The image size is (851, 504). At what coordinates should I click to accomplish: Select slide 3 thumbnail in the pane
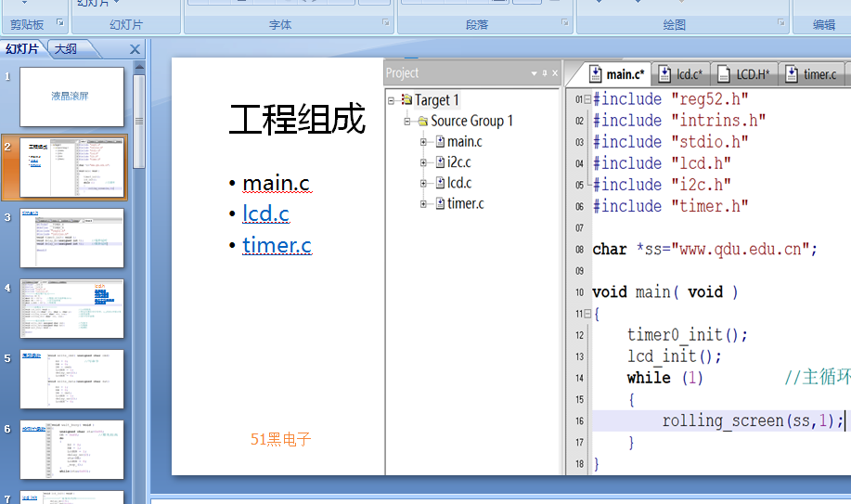coord(71,238)
